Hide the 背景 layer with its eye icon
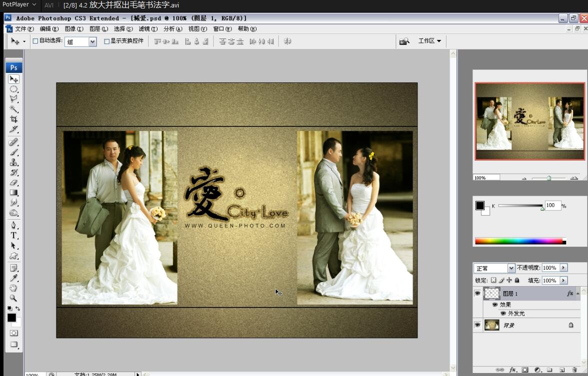The height and width of the screenshot is (376, 588). pyautogui.click(x=477, y=325)
